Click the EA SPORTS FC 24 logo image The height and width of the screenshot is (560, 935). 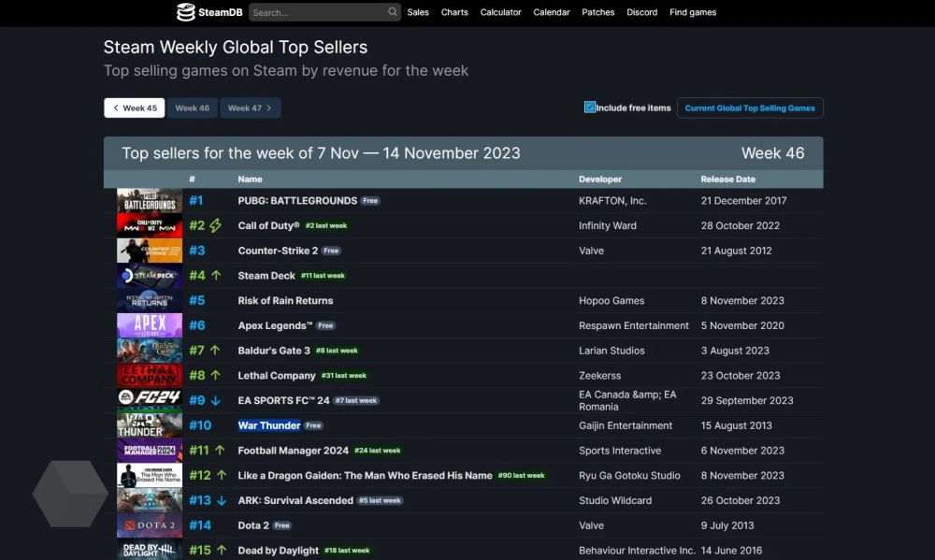[x=150, y=400]
